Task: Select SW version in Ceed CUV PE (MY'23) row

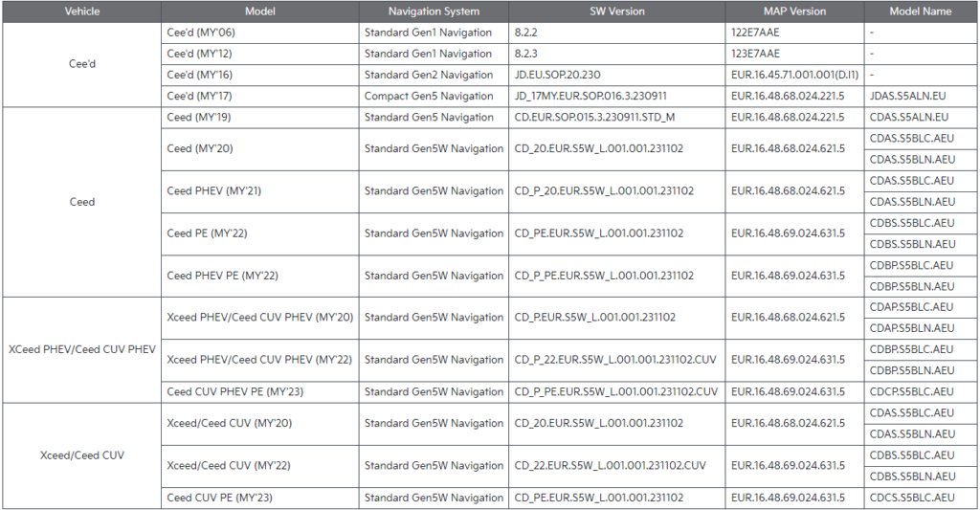Action: coord(617,499)
